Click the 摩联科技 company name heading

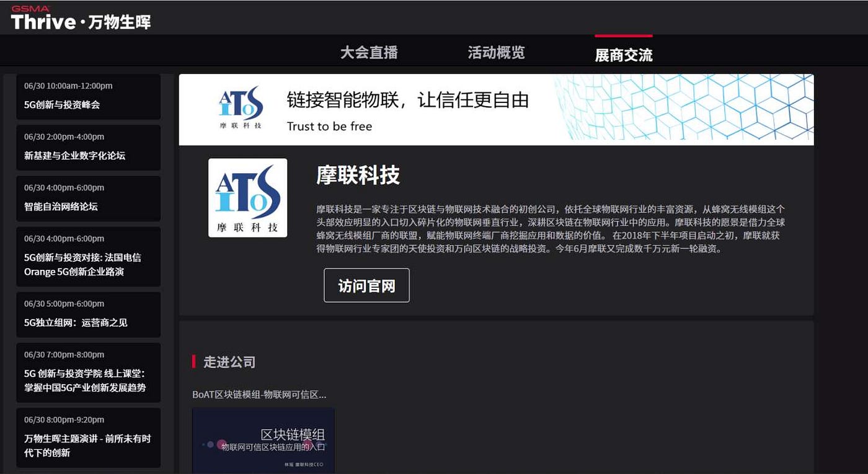click(358, 176)
